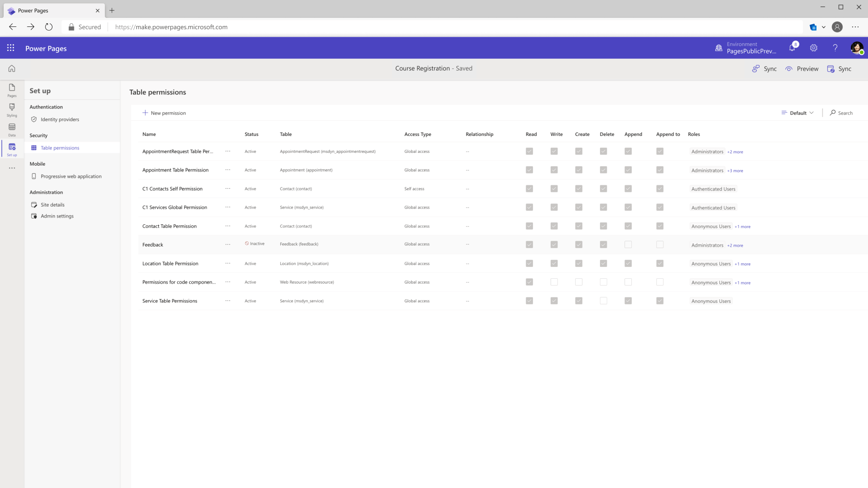
Task: Toggle Delete checkbox for Service Table Permissions
Action: tap(604, 301)
